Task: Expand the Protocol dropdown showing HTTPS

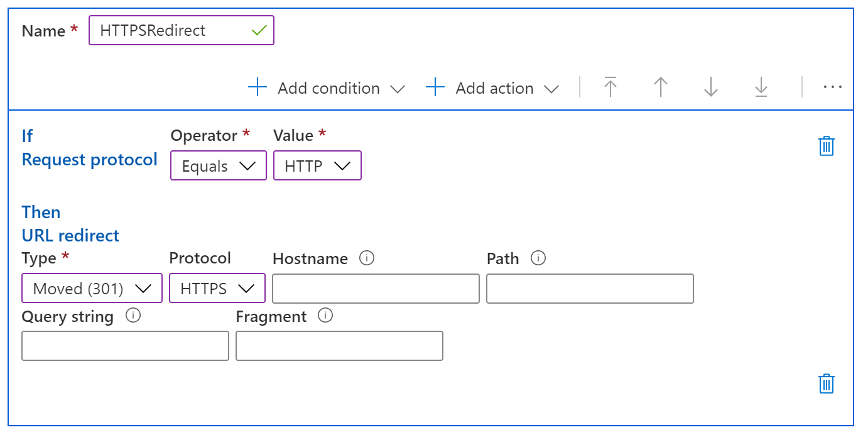Action: [x=217, y=289]
